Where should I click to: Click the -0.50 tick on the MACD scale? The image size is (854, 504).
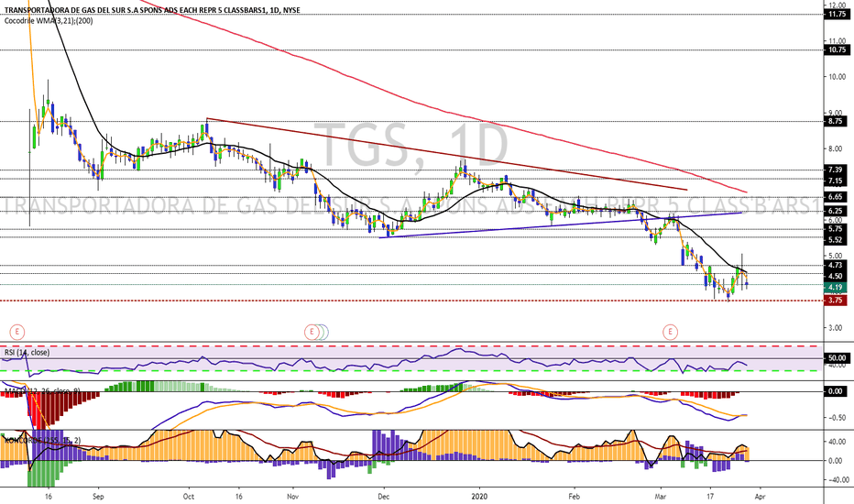click(838, 418)
